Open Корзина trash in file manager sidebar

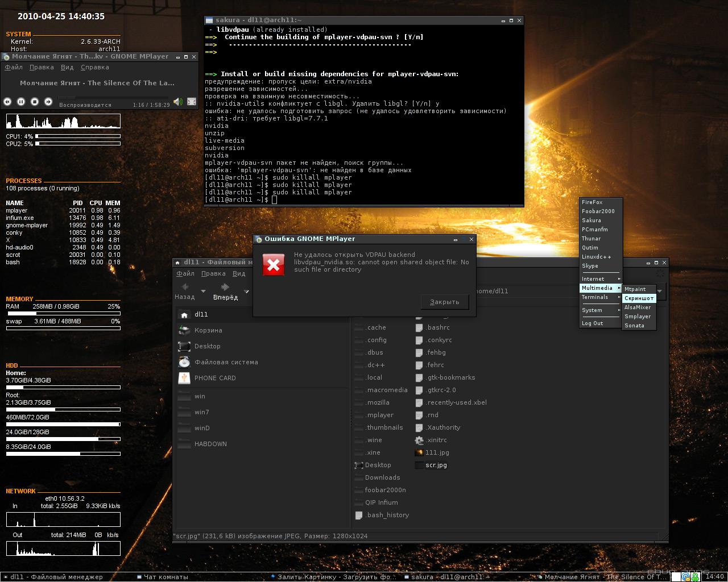[x=208, y=330]
